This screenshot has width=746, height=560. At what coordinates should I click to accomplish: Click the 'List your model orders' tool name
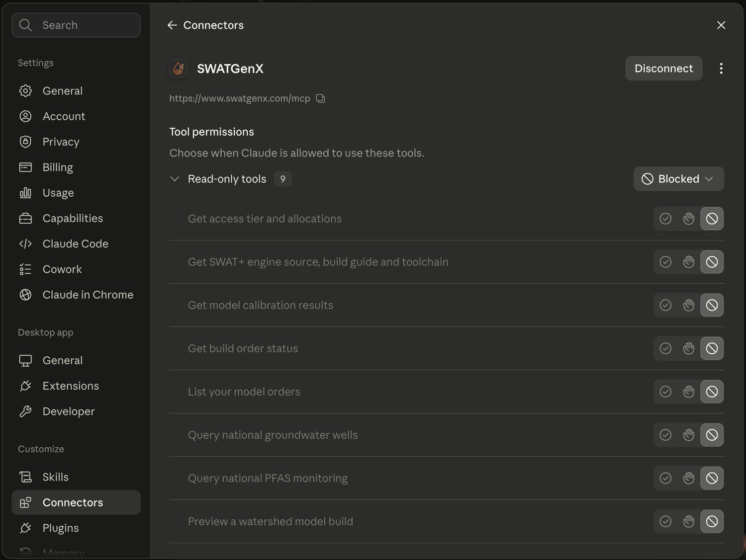point(244,392)
